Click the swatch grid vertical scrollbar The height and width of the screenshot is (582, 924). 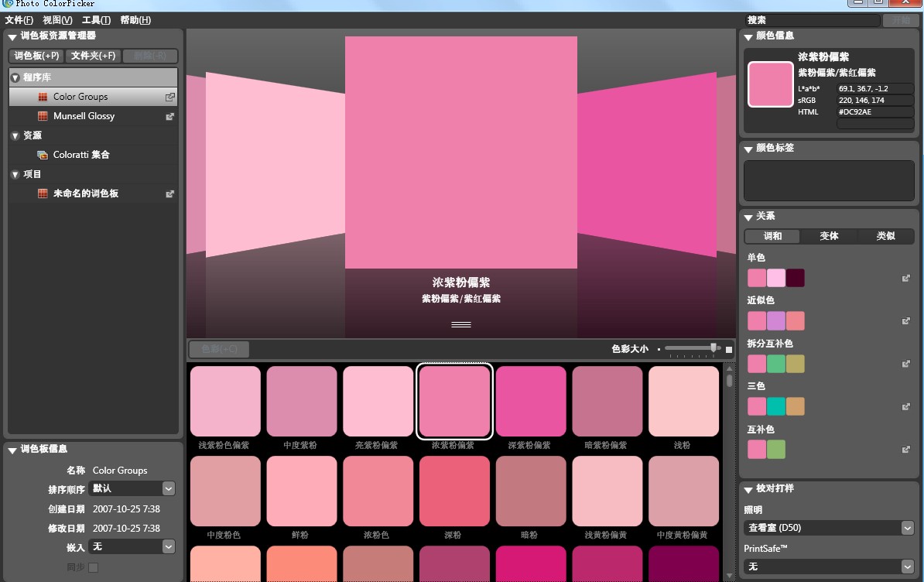(730, 471)
